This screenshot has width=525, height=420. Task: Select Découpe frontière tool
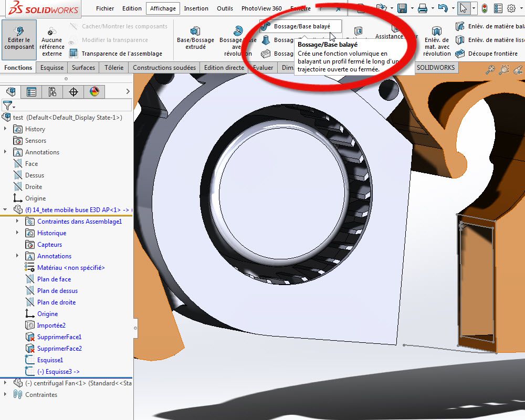pyautogui.click(x=487, y=53)
